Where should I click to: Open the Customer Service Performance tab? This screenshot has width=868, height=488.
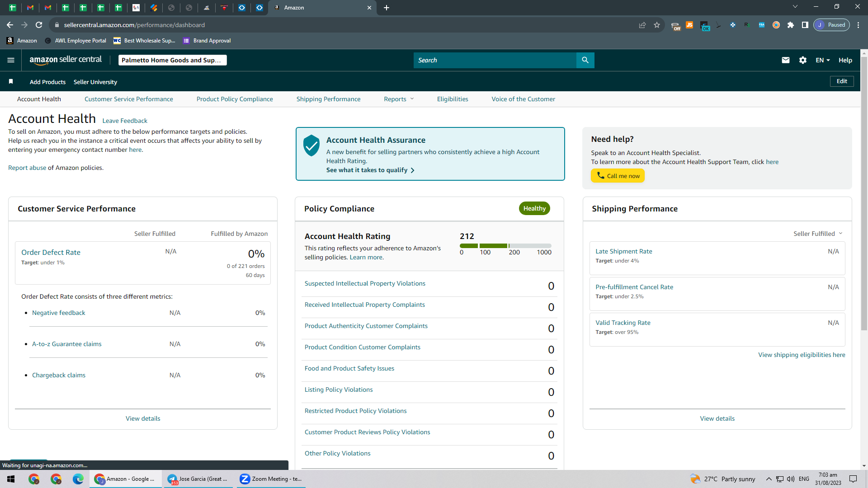coord(129,99)
